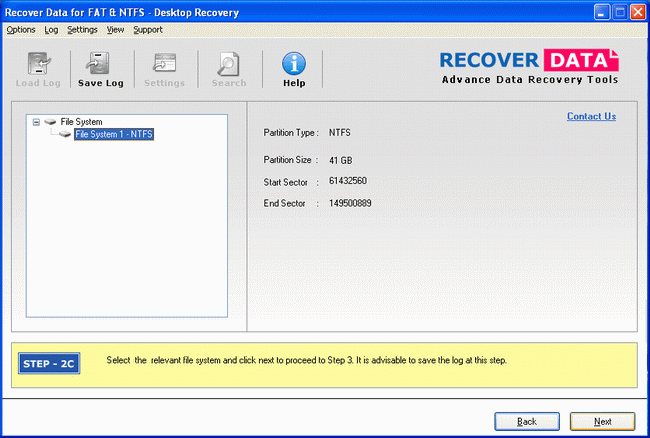650x438 pixels.
Task: Follow the Contact Us link
Action: [591, 117]
